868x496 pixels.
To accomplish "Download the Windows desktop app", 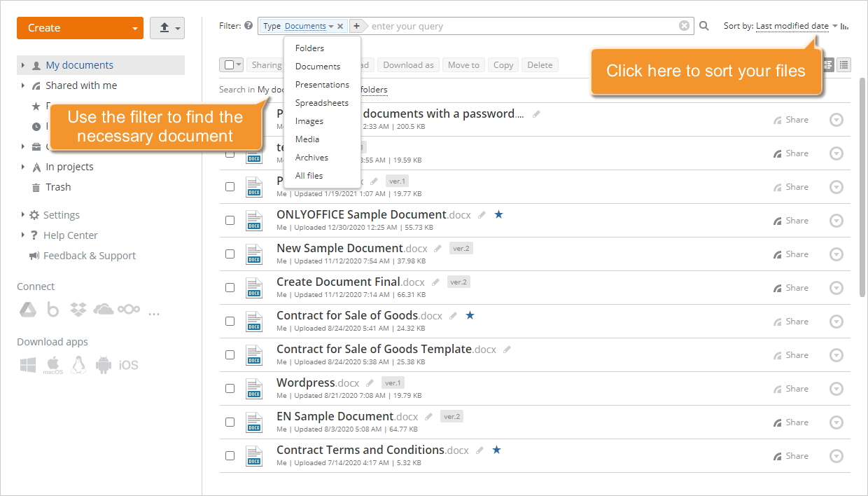I will pyautogui.click(x=27, y=364).
